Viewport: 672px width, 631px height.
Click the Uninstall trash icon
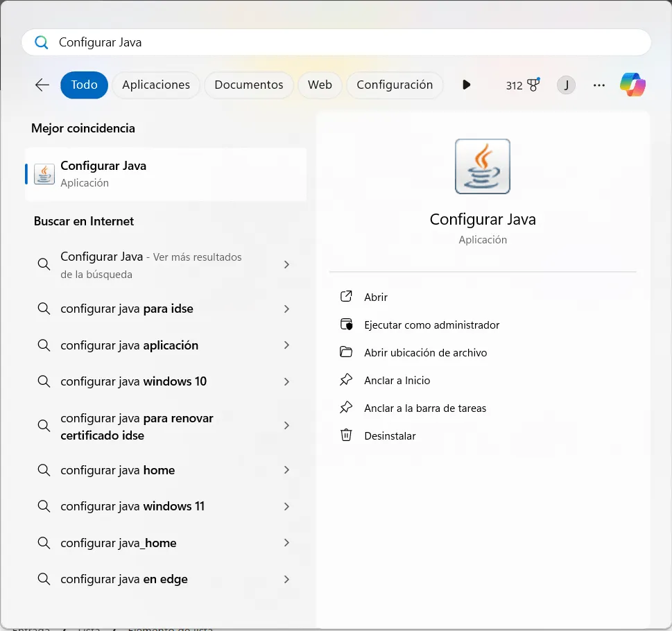(346, 435)
